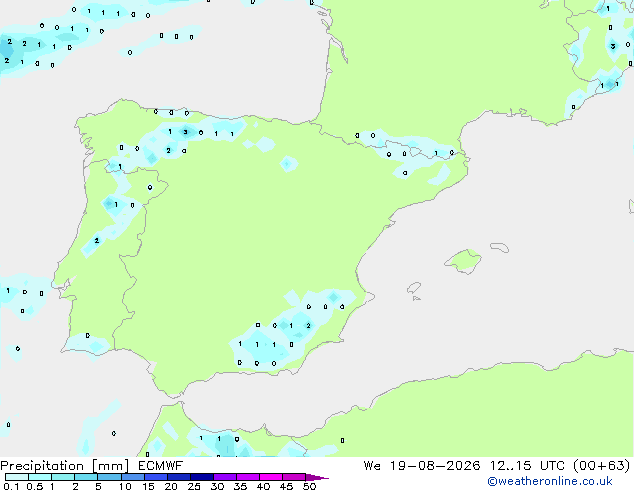Click the '2' precipitation value in southeast Spain

click(x=309, y=325)
